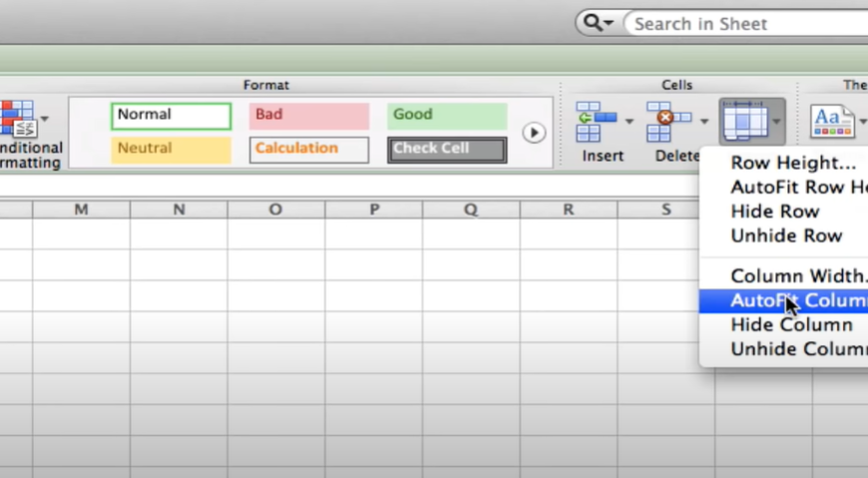Image resolution: width=868 pixels, height=478 pixels.
Task: Select column N header
Action: point(179,210)
